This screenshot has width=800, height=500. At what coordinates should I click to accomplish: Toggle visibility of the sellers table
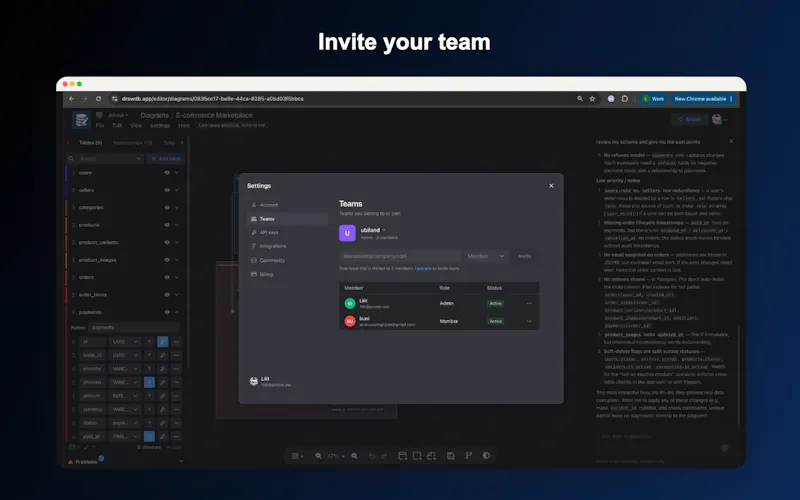pyautogui.click(x=167, y=190)
